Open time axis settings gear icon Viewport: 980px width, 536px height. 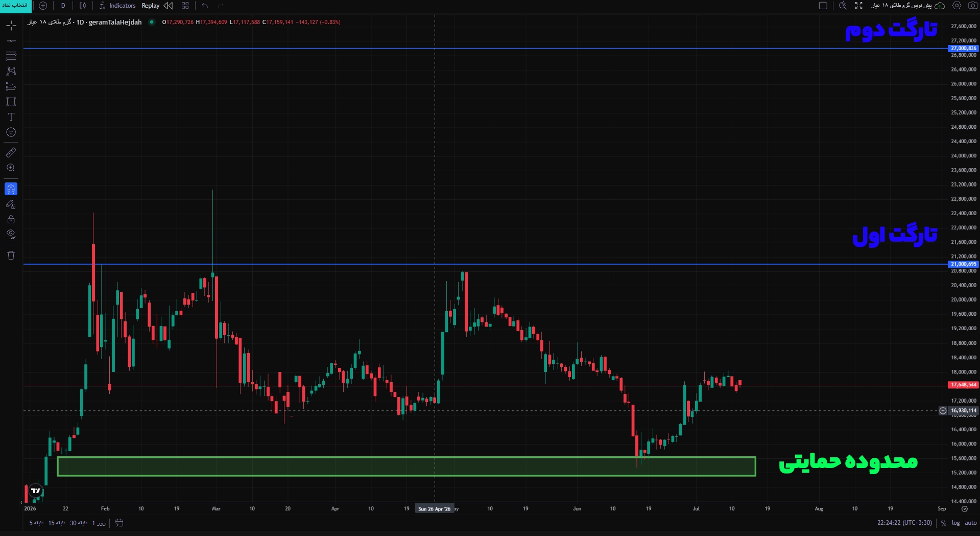click(x=964, y=508)
